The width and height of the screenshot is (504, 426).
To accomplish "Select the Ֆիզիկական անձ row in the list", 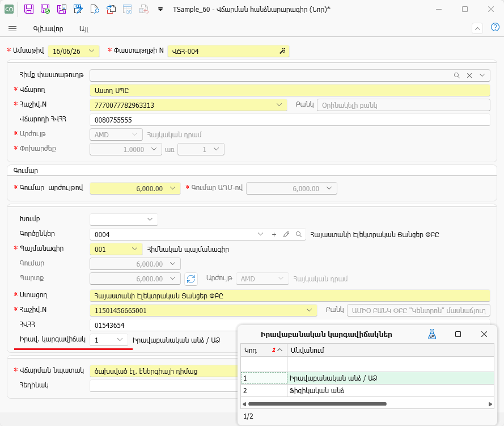I will (367, 391).
